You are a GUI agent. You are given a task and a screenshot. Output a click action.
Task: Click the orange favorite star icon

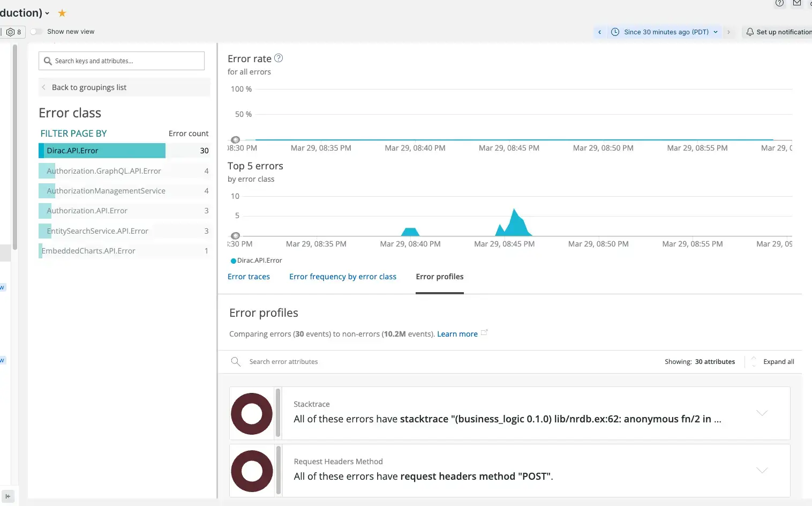pyautogui.click(x=62, y=13)
